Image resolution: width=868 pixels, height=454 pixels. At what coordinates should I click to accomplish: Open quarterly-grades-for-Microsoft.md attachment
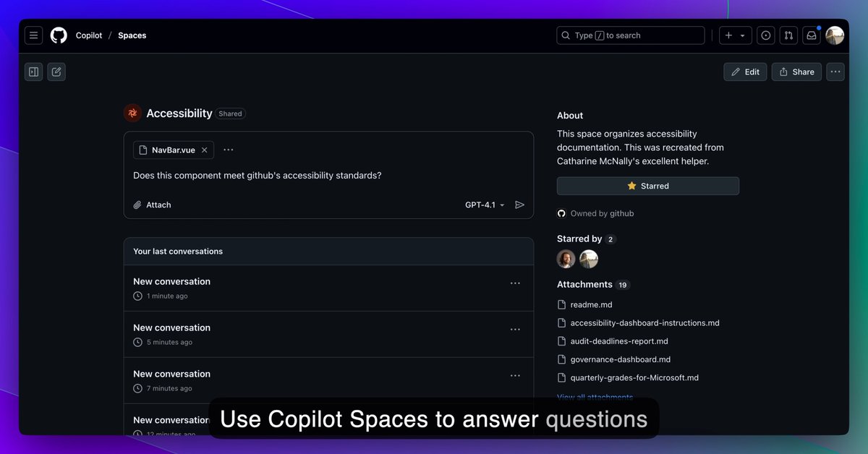coord(628,377)
